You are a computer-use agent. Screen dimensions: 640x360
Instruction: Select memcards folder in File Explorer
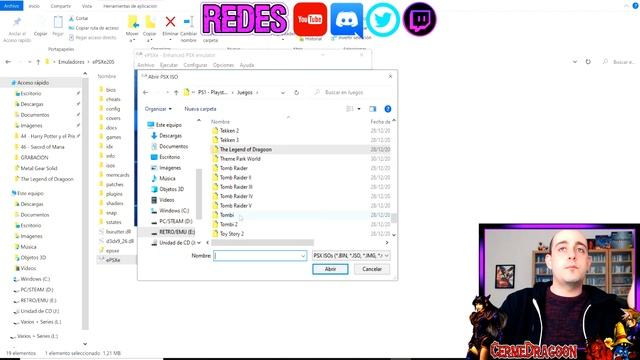[118, 175]
